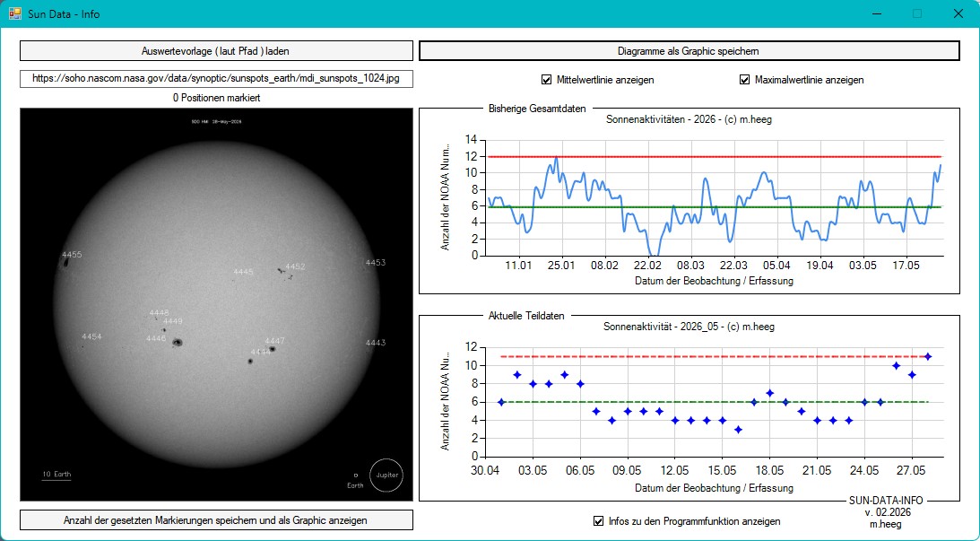The image size is (980, 541).
Task: Mark sunspot region 4452 on sun image
Action: click(x=295, y=266)
